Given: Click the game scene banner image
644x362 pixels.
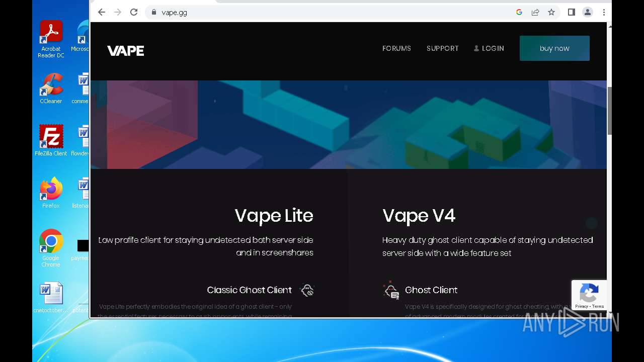Looking at the screenshot, I should [x=349, y=125].
